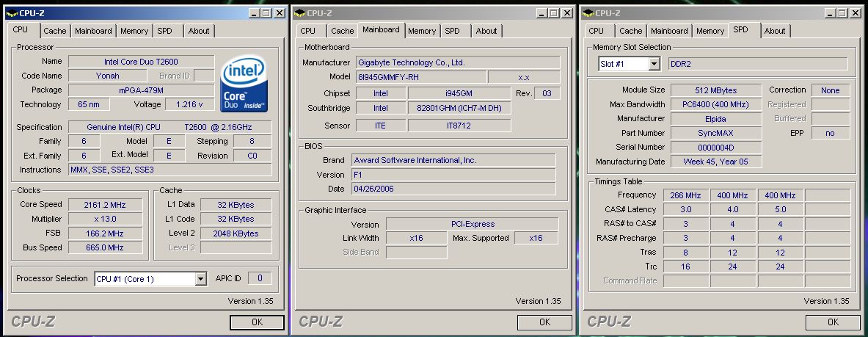Select the SPD tab in the left CPU window
Screen dimensions: 868x337
point(165,31)
